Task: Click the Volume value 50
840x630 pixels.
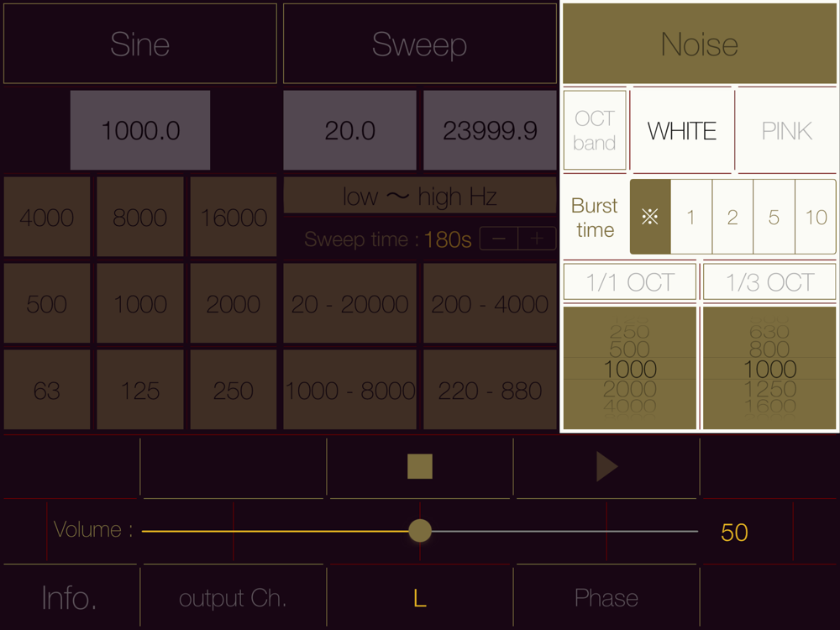Action: coord(734,532)
